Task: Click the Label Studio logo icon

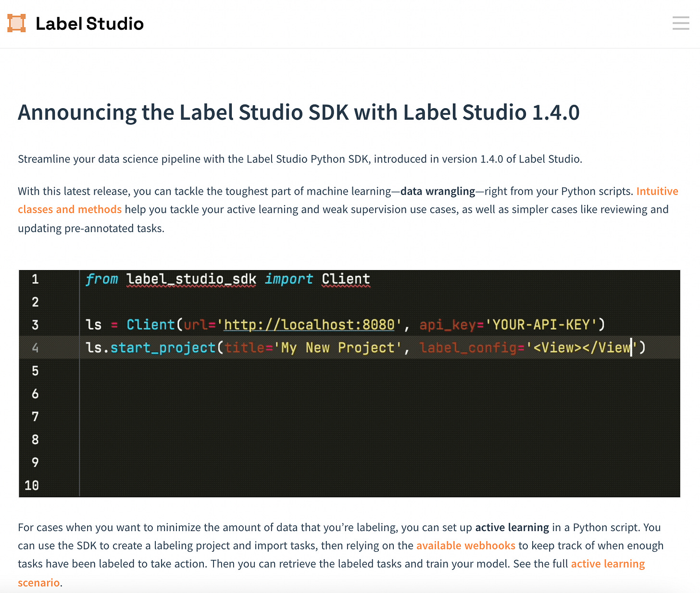Action: [16, 24]
